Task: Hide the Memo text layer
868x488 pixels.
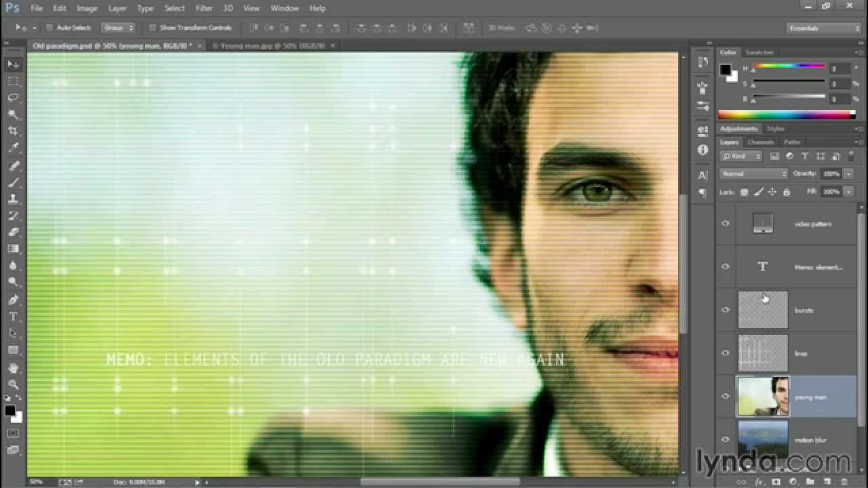Action: [x=726, y=267]
